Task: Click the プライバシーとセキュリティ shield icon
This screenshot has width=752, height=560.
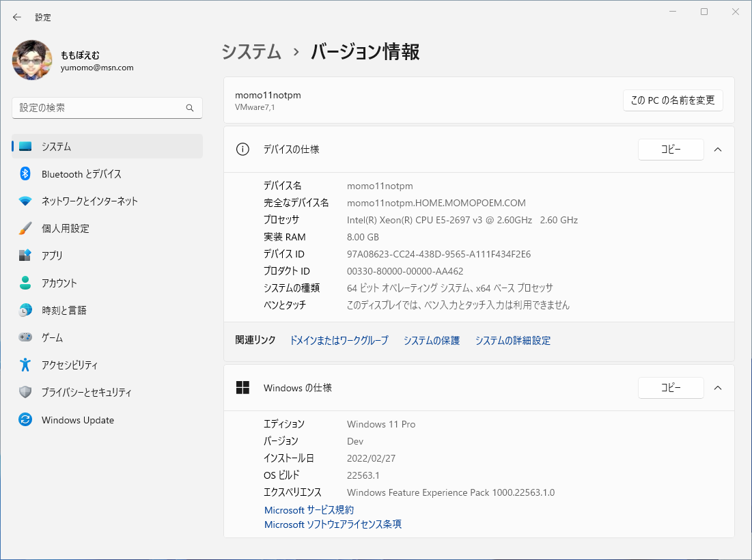Action: [25, 392]
